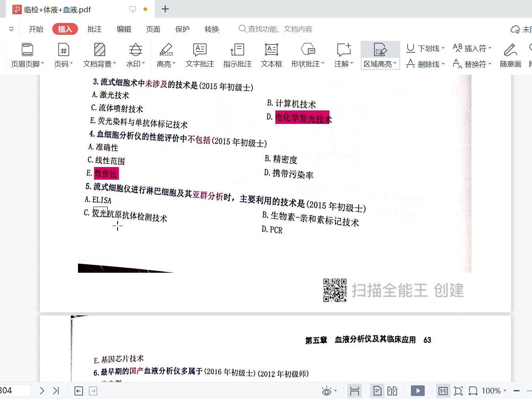Expand the 下划线 underline options dropdown
Image resolution: width=532 pixels, height=399 pixels.
click(x=443, y=48)
